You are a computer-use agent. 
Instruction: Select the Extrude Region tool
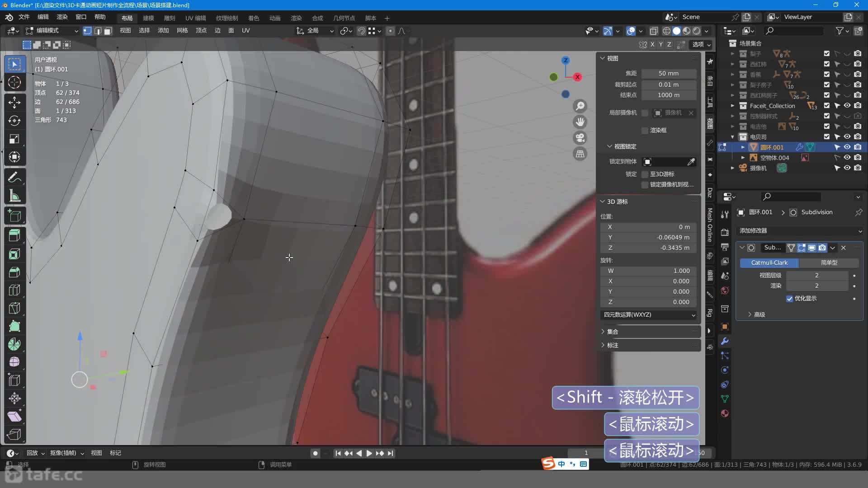coord(14,235)
